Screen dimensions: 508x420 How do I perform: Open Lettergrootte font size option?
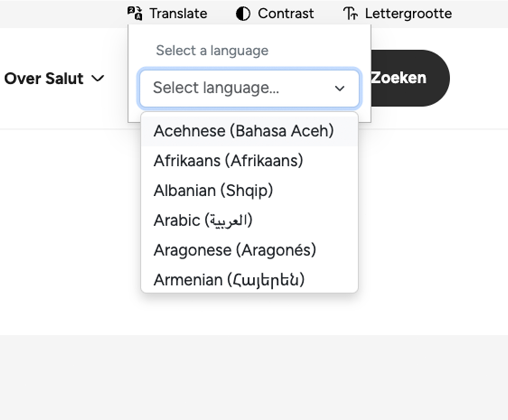pos(408,14)
